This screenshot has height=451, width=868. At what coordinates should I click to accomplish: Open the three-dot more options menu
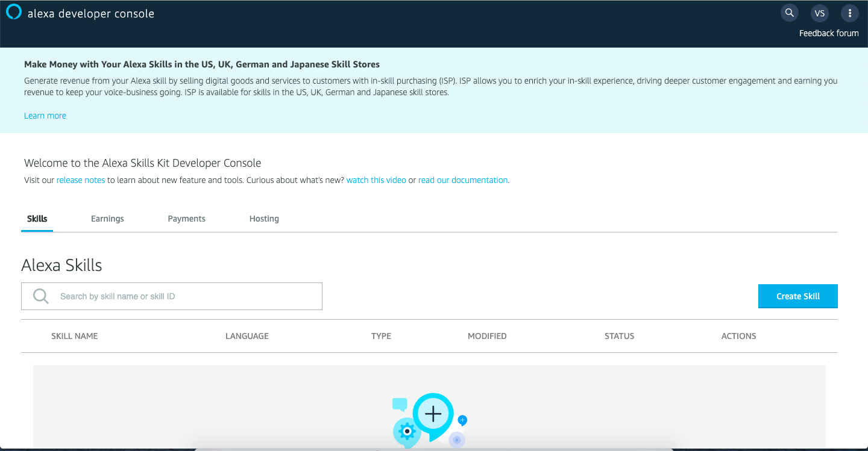849,13
